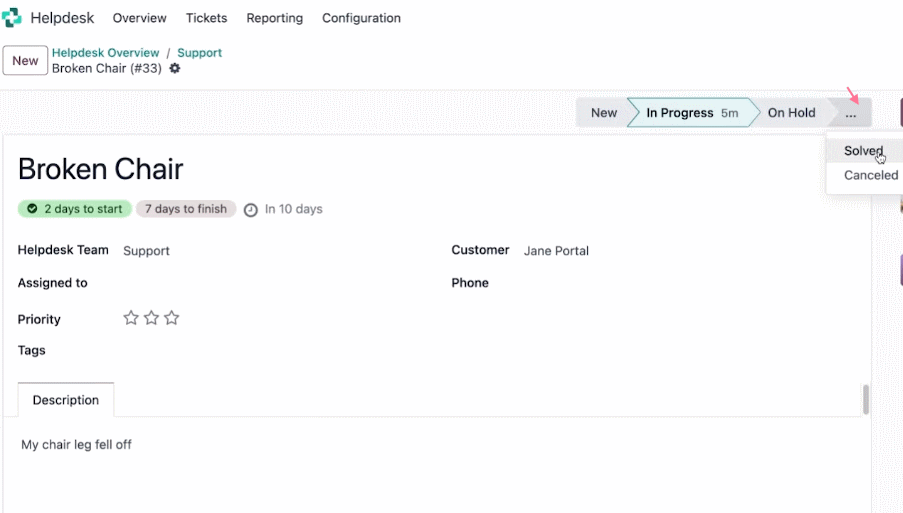Viewport: 903px width, 513px height.
Task: Click the empty Assigned to field
Action: click(276, 283)
